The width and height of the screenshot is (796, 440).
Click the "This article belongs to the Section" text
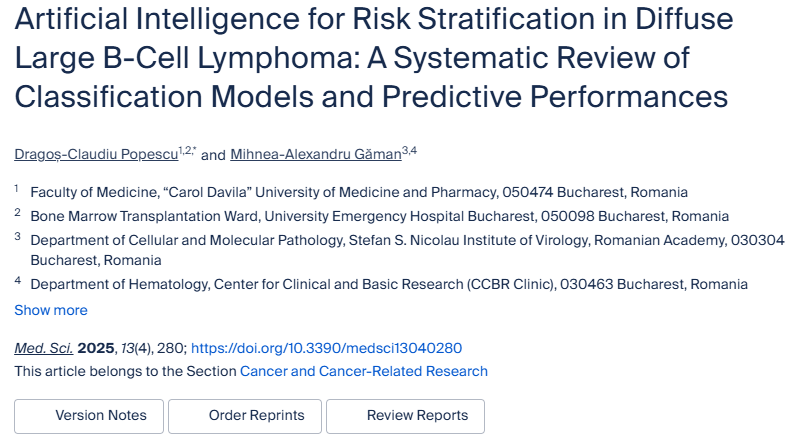click(x=125, y=371)
